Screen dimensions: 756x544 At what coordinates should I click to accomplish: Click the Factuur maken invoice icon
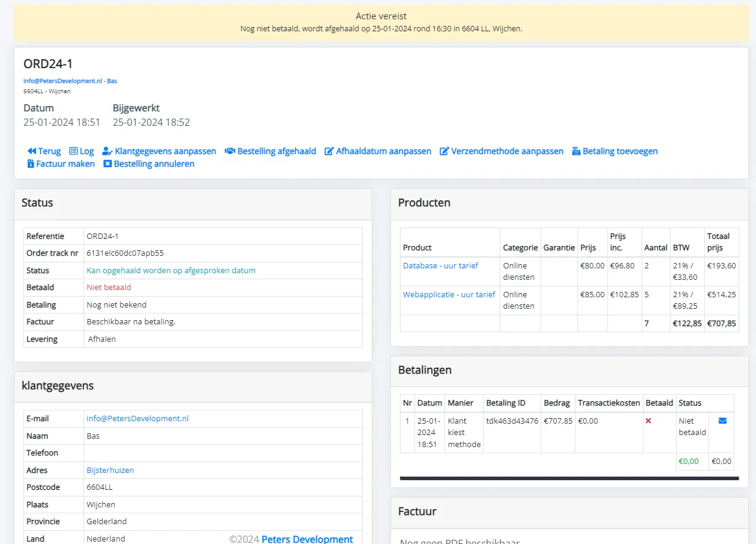[32, 164]
